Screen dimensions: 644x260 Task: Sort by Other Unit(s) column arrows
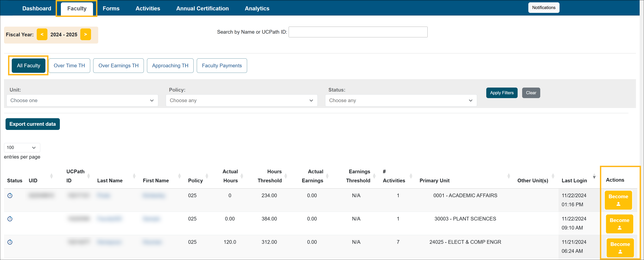553,176
